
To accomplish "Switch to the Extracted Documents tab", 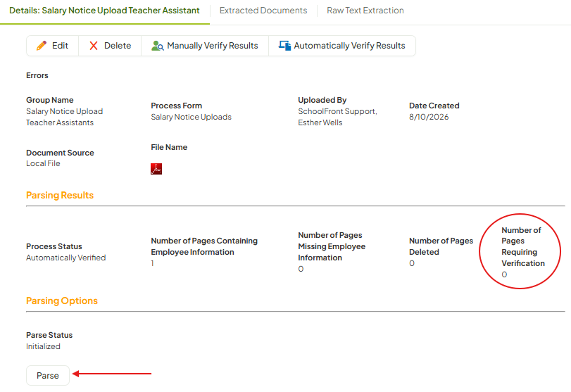I will point(263,11).
